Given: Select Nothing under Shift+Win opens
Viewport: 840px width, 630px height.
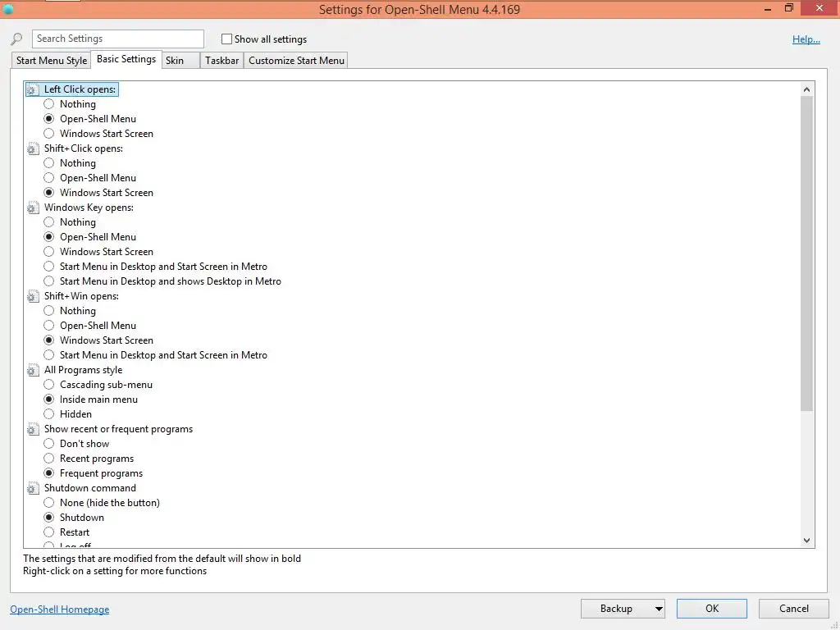Looking at the screenshot, I should coord(48,311).
